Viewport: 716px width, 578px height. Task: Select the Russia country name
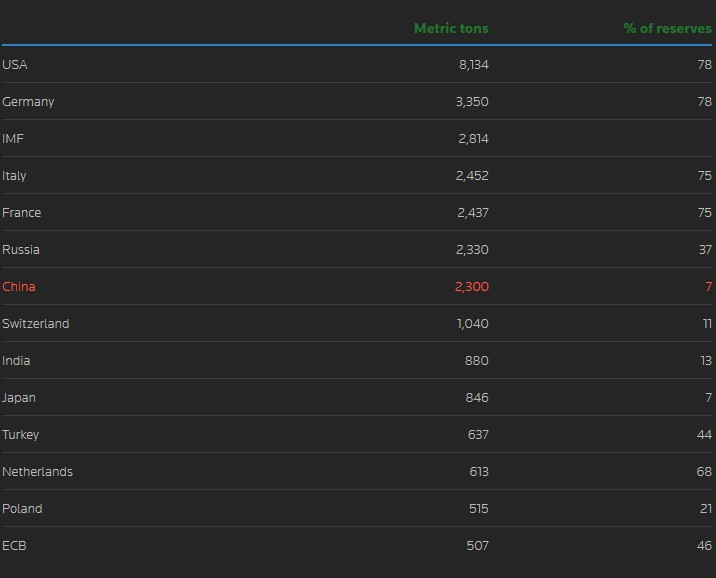pyautogui.click(x=21, y=250)
